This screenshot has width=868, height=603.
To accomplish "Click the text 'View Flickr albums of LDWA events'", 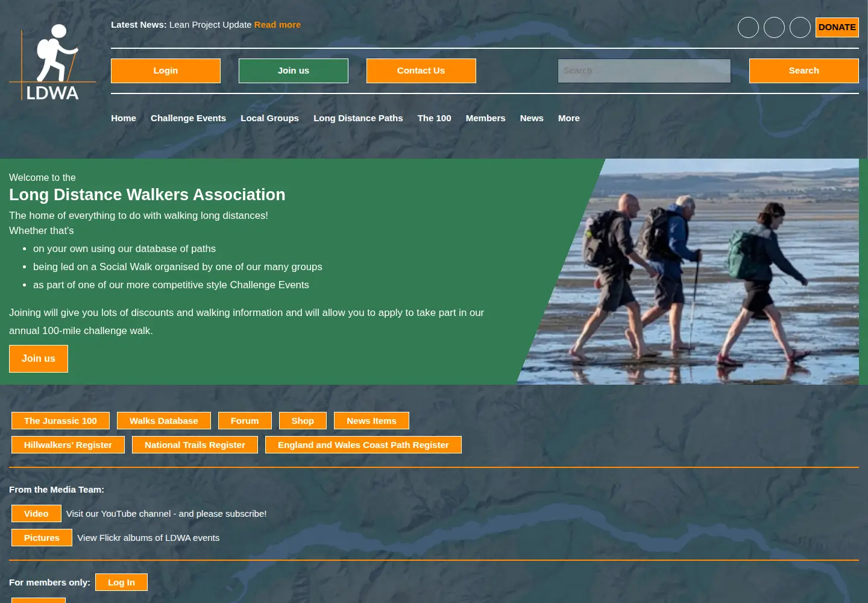I will coord(148,538).
